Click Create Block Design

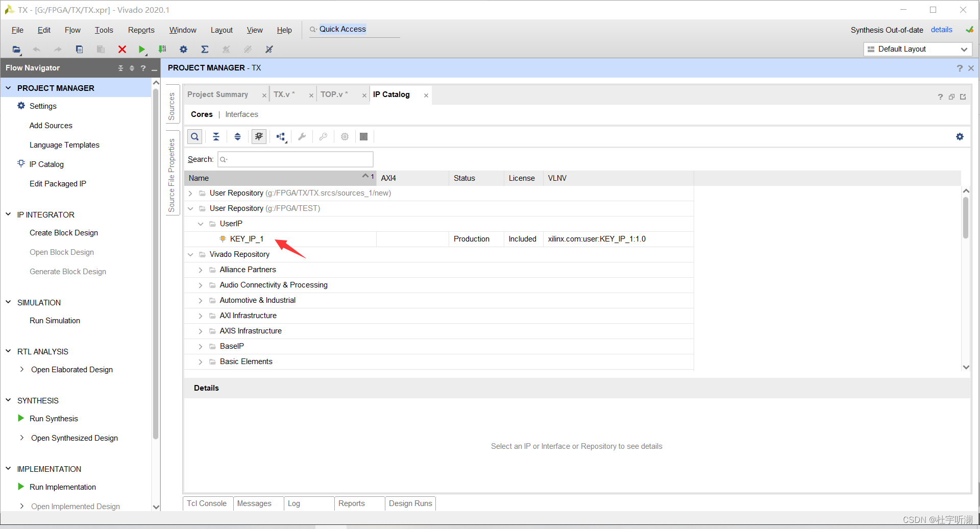click(64, 233)
